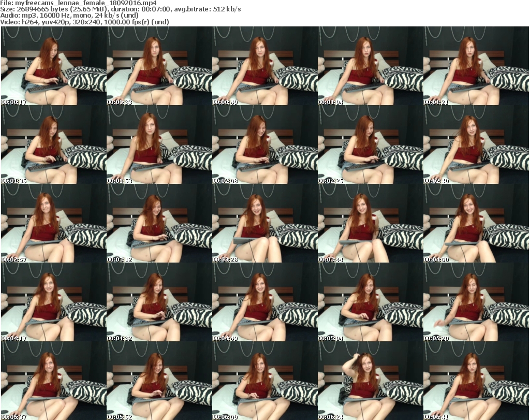Click the 'Video: h264, yuv420p' info line

coord(84,22)
